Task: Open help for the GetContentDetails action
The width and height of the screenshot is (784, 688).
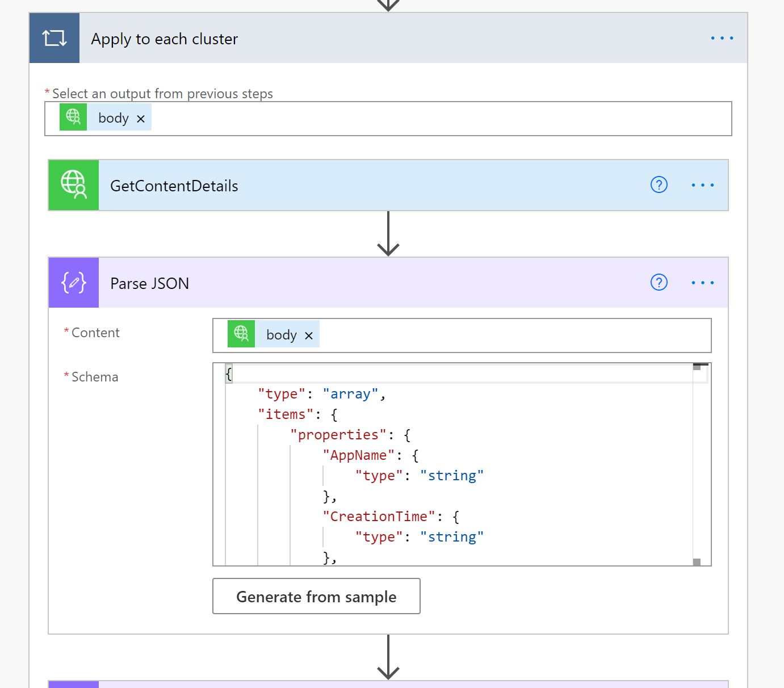Action: coord(659,185)
